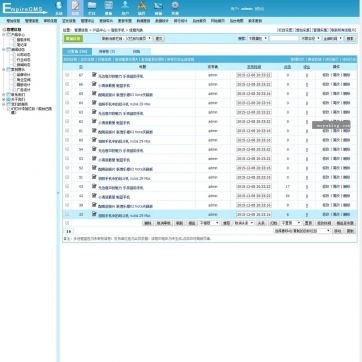Open the move/copy target column dropdown at bottom
Image resolution: width=362 pixels, height=362 pixels.
302,231
